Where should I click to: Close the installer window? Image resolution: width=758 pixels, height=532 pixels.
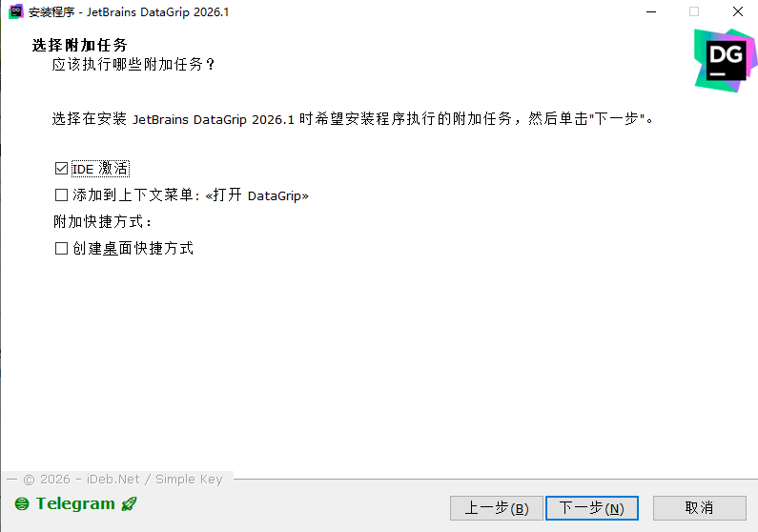tap(738, 11)
